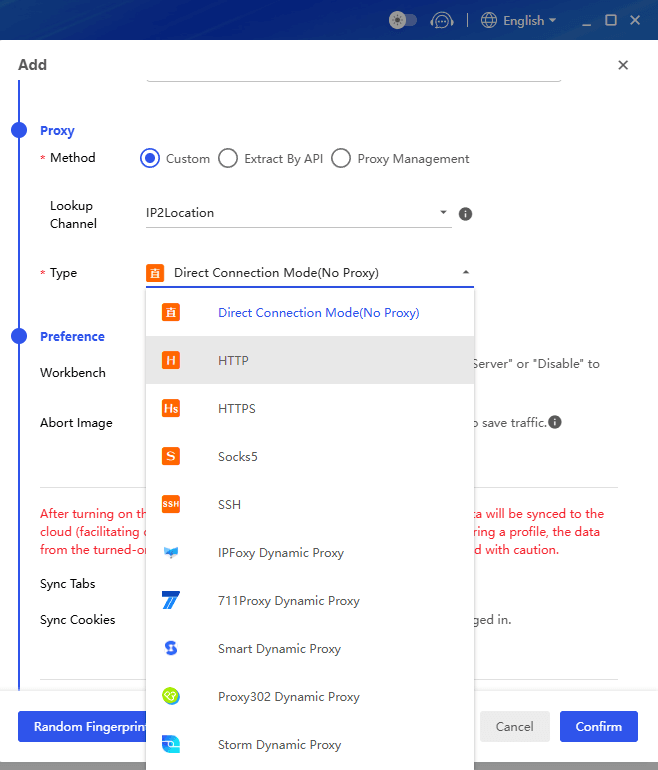This screenshot has width=658, height=770.
Task: Click info icon beside Lookup Channel
Action: click(x=465, y=214)
